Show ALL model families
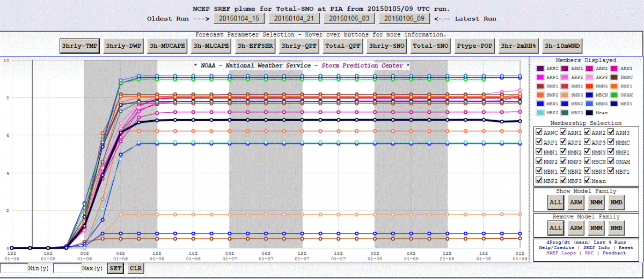644x279 pixels. point(556,202)
